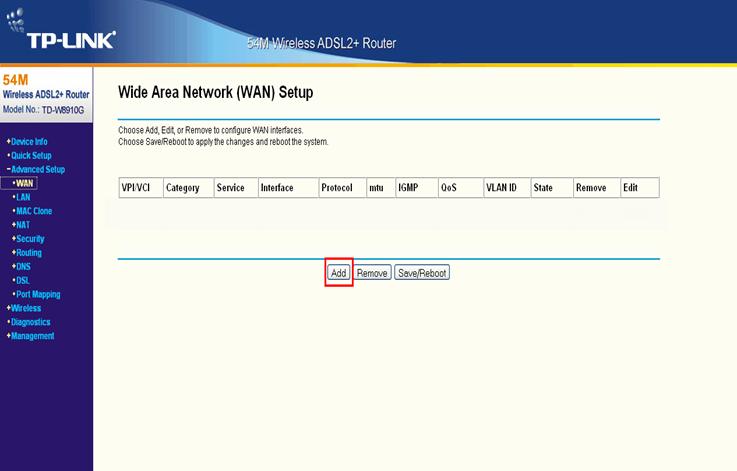
Task: Open Diagnostics in the sidebar
Action: pos(31,322)
